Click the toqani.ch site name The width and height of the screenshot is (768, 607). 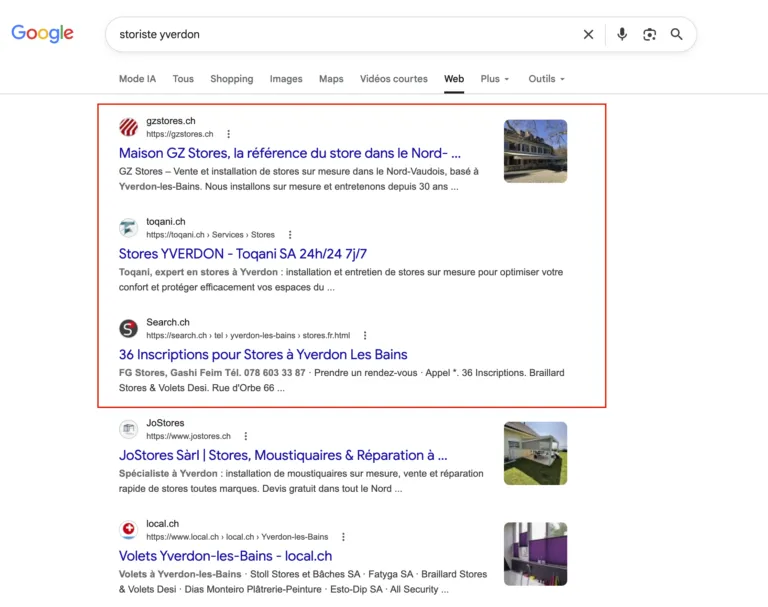[x=166, y=221]
